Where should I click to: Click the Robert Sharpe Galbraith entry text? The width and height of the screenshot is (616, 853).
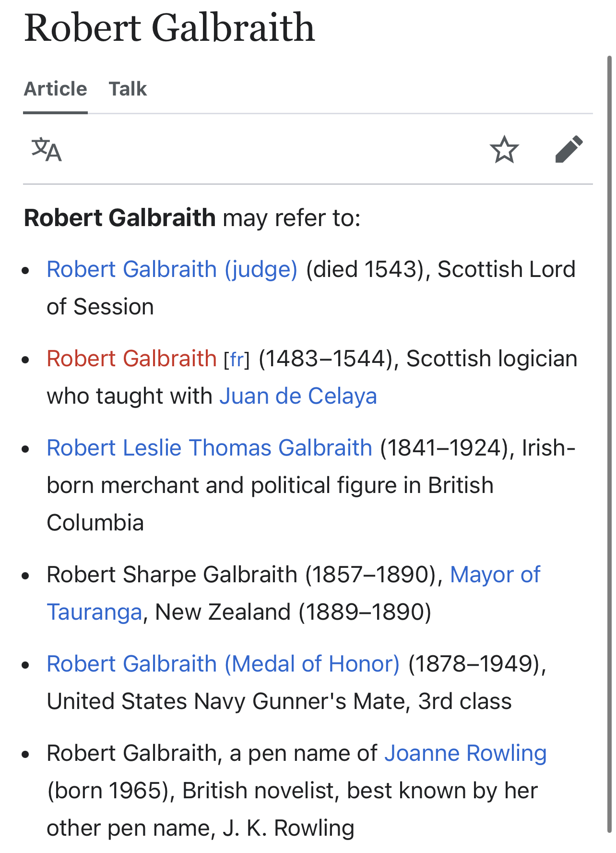(x=172, y=575)
